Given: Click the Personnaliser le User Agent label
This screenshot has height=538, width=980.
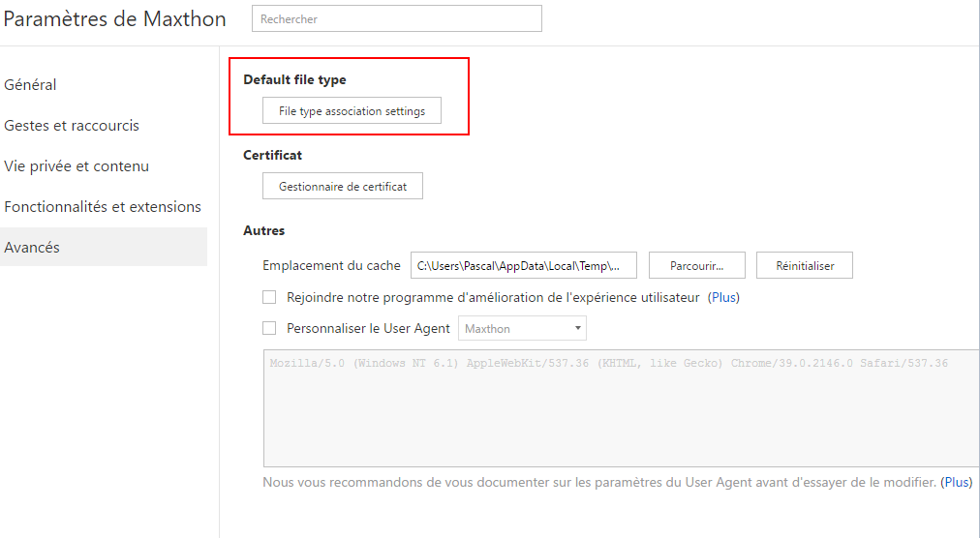Looking at the screenshot, I should 368,329.
